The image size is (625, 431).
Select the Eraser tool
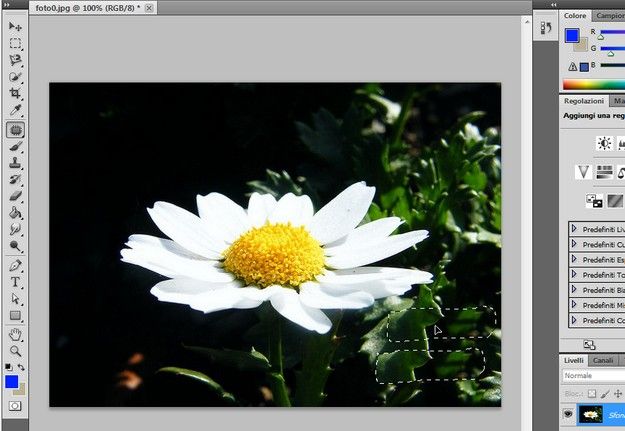15,196
